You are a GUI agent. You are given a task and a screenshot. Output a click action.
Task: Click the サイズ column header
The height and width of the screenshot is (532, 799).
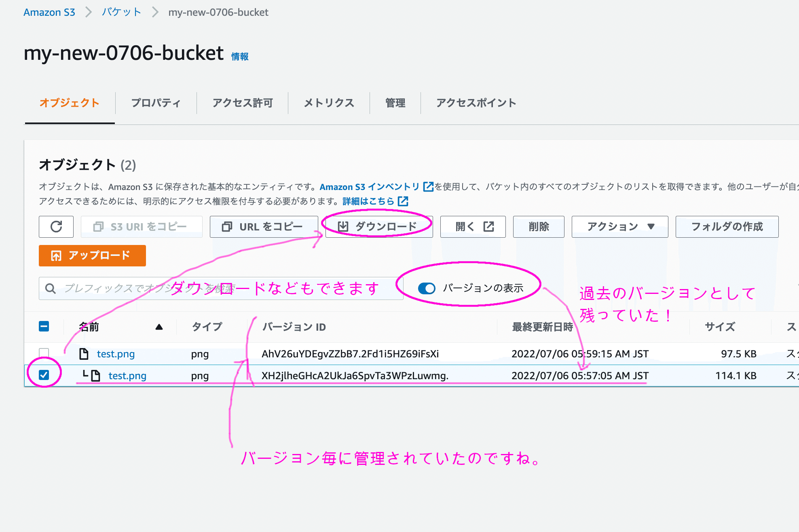coord(720,327)
